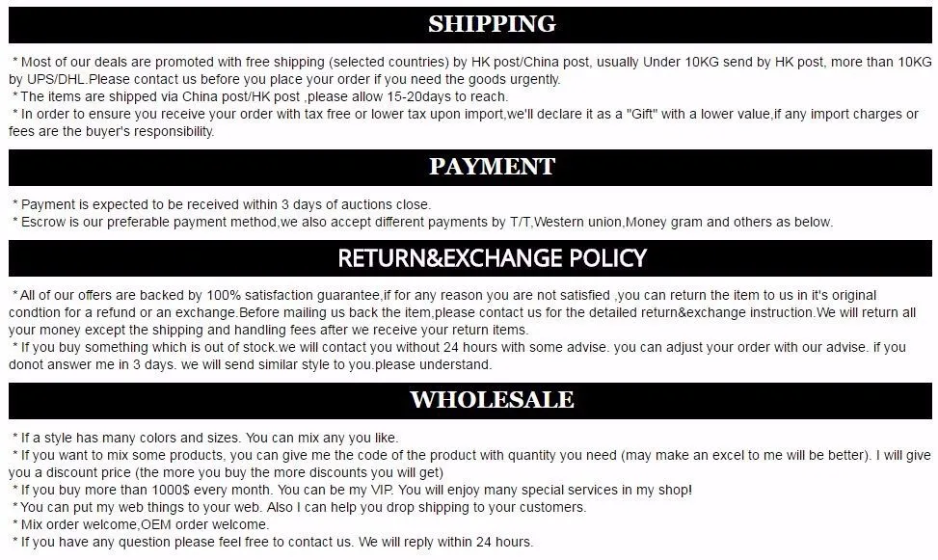Click the payment within 3 days line
The image size is (938, 560).
tap(222, 204)
